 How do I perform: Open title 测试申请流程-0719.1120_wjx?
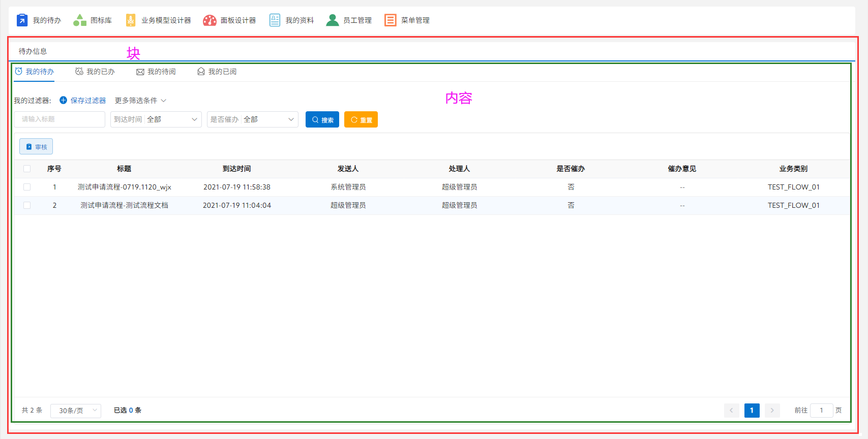click(125, 187)
